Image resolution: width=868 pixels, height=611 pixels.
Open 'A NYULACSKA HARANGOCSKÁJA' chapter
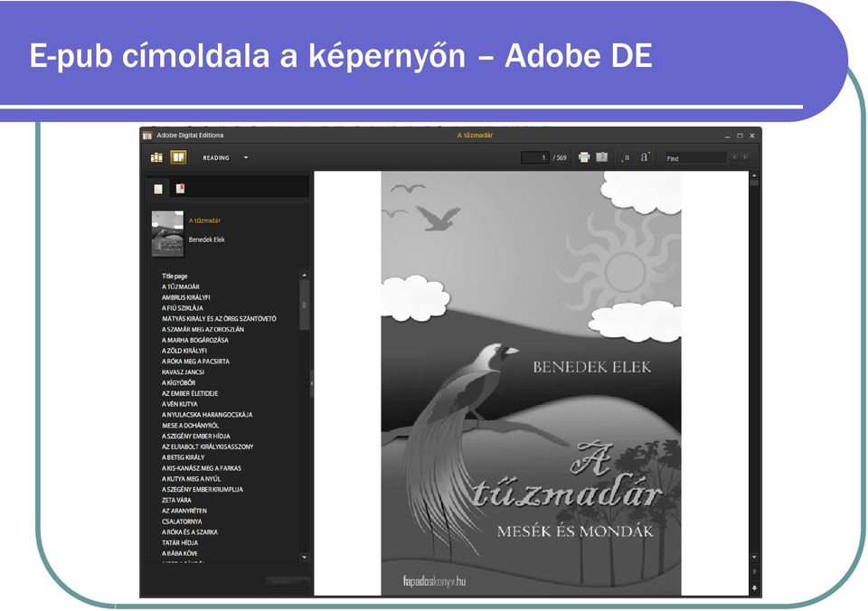pyautogui.click(x=207, y=415)
